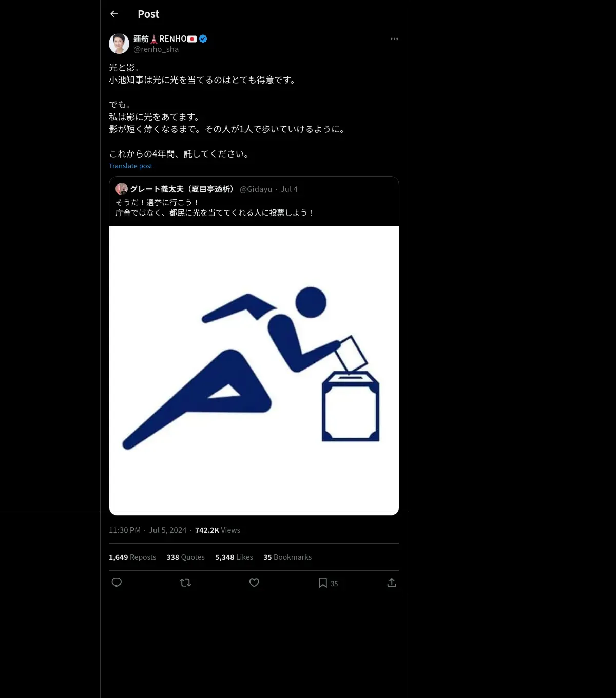The width and height of the screenshot is (616, 698).
Task: Open the @renho_sha handle link
Action: (156, 49)
